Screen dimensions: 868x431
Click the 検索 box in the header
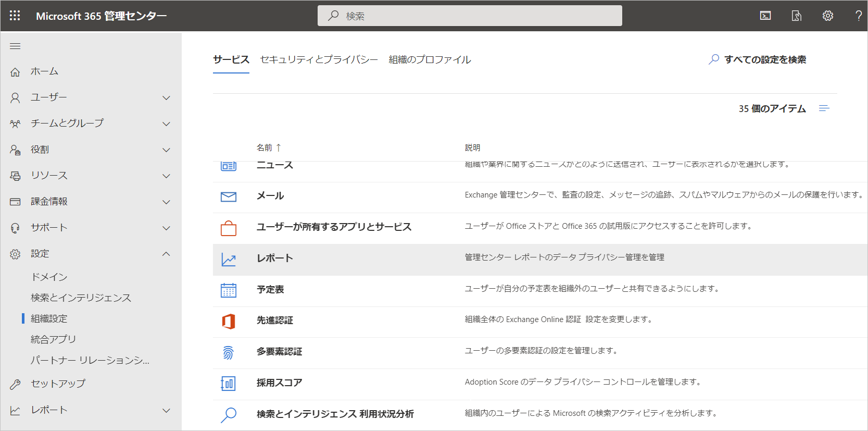(470, 16)
